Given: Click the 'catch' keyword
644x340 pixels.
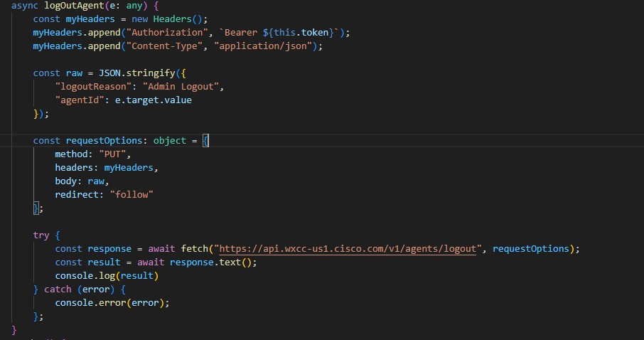Looking at the screenshot, I should coord(58,289).
